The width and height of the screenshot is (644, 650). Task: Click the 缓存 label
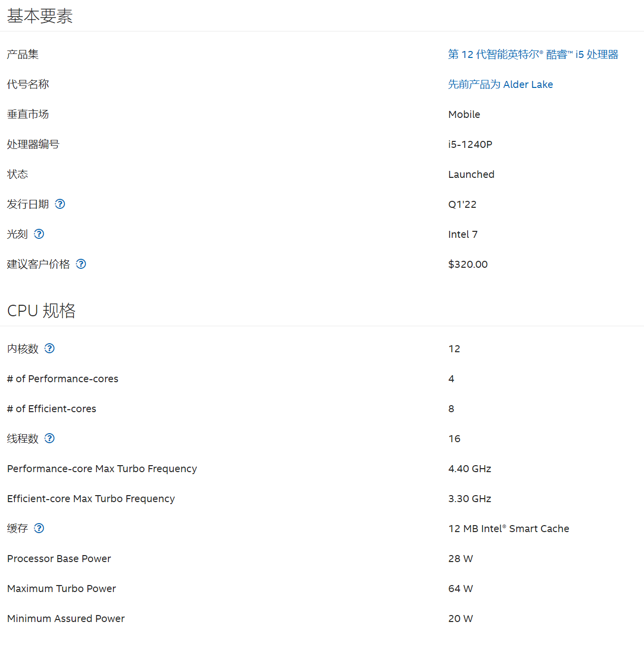17,529
